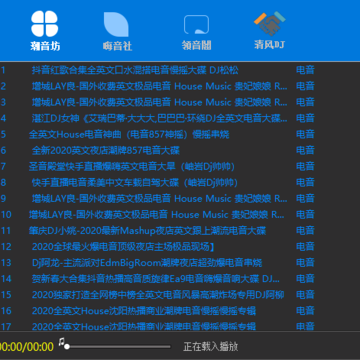Image resolution: width=360 pixels, height=360 pixels.
Task: Select track 12 2020全球最火爆电音顶级夜店主场极品现场
Action: click(x=123, y=247)
